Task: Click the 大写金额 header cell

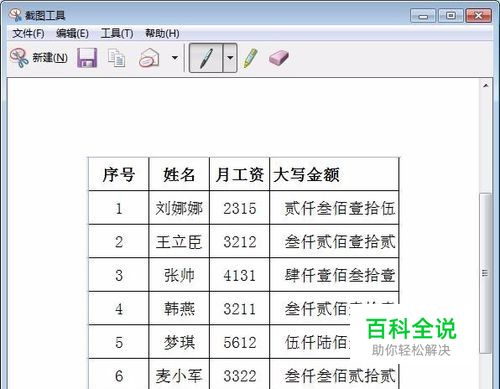Action: pyautogui.click(x=334, y=174)
